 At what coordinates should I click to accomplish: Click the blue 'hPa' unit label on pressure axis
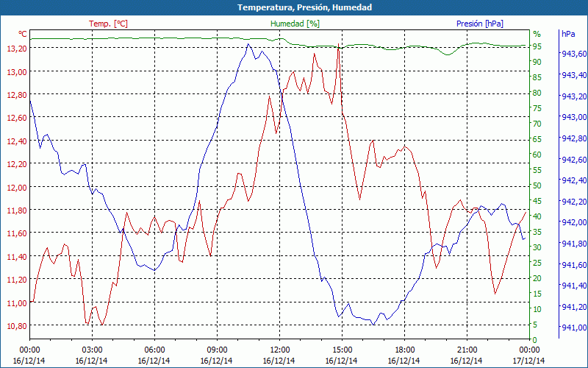(x=568, y=34)
